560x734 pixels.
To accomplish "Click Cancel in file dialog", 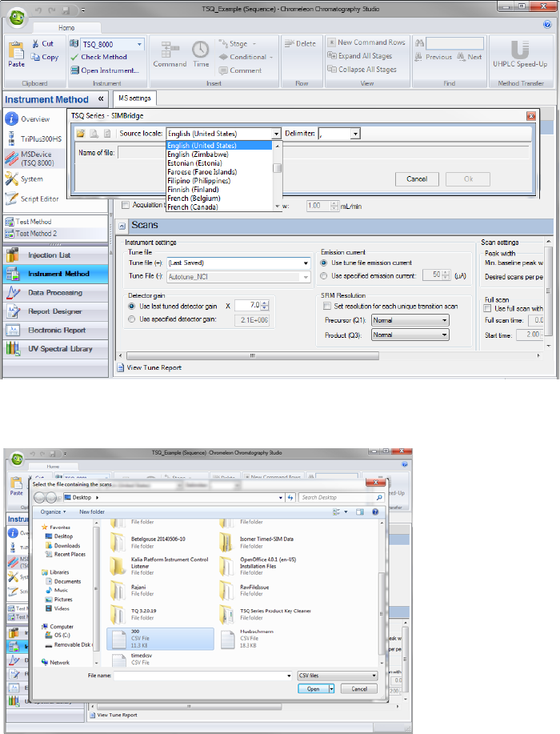I will 359,689.
